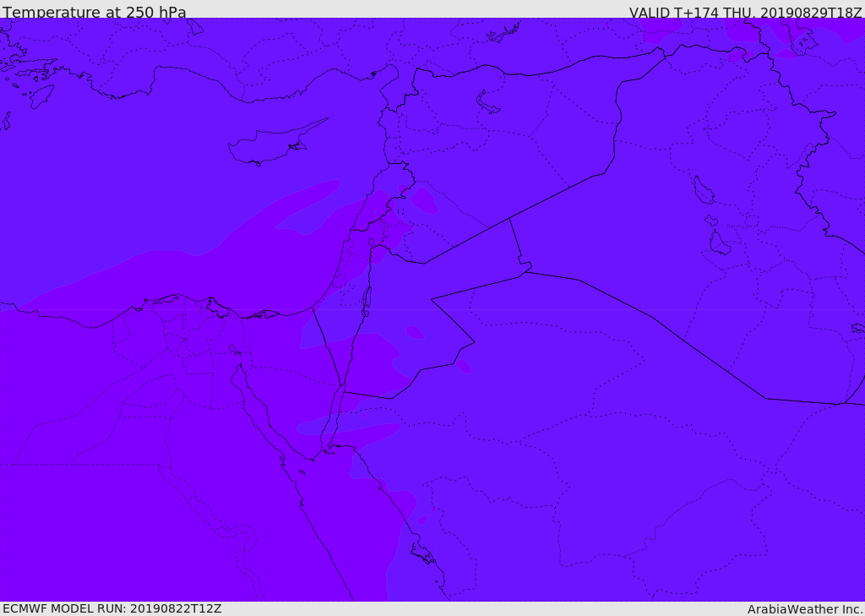Click the Dead Sea outline on the map
865x616 pixels.
click(x=367, y=302)
